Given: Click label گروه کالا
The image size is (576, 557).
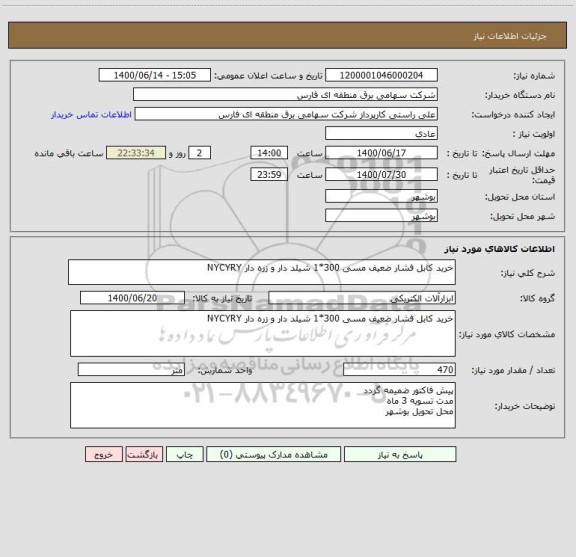Looking at the screenshot, I should [537, 298].
